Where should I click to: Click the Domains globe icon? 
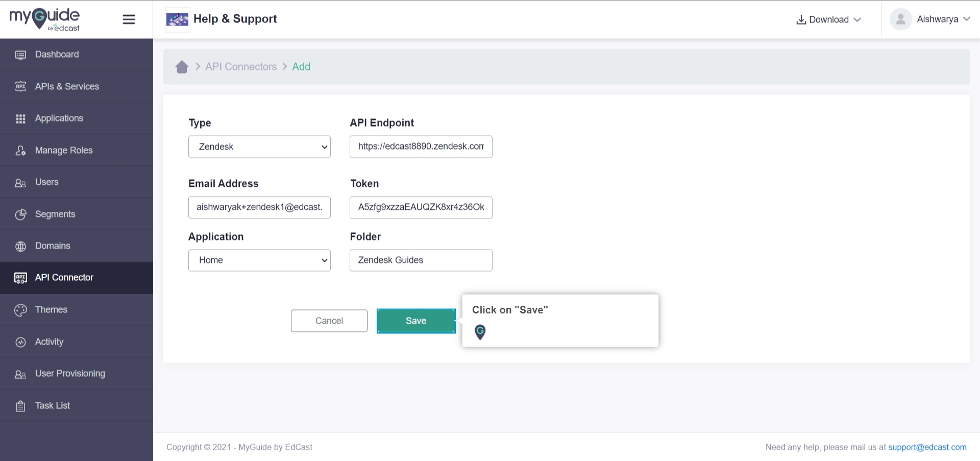[x=20, y=247]
